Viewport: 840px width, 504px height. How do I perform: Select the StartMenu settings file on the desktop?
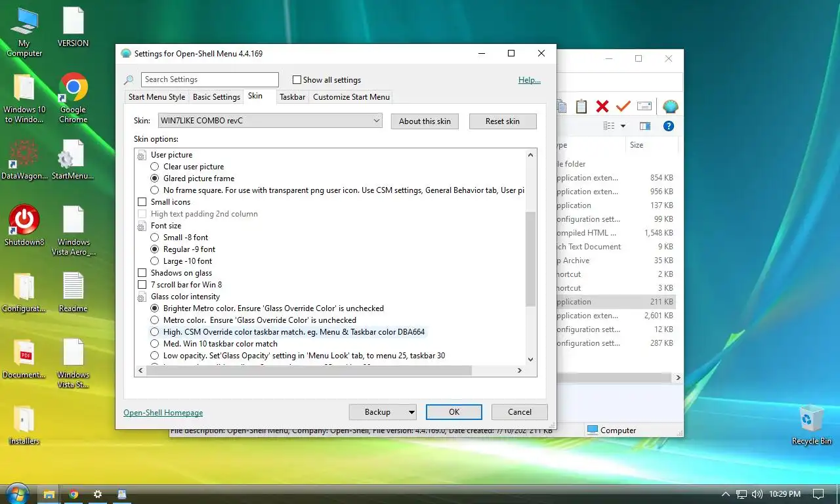point(72,160)
